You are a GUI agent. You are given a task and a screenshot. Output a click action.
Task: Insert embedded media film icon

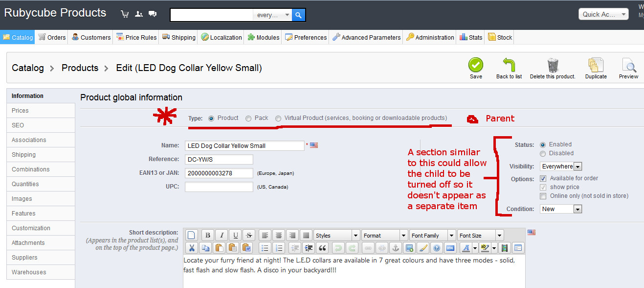coord(505,248)
